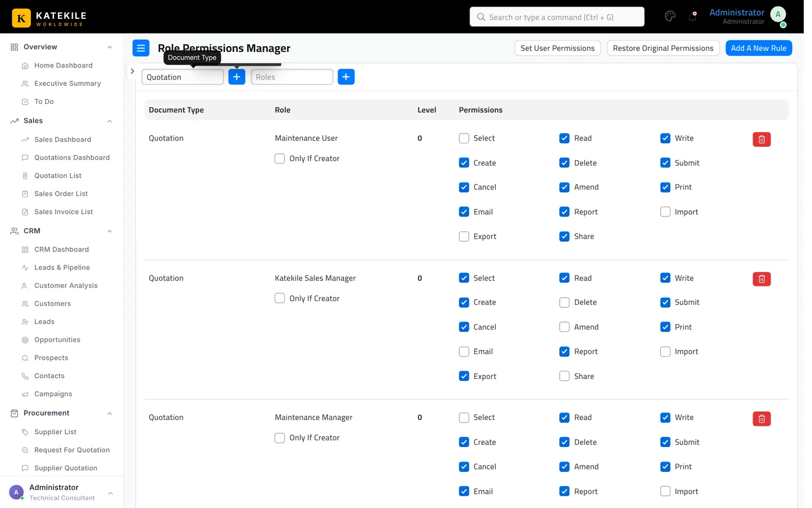This screenshot has width=812, height=508.
Task: Delete the Maintenance Manager rule
Action: [761, 419]
